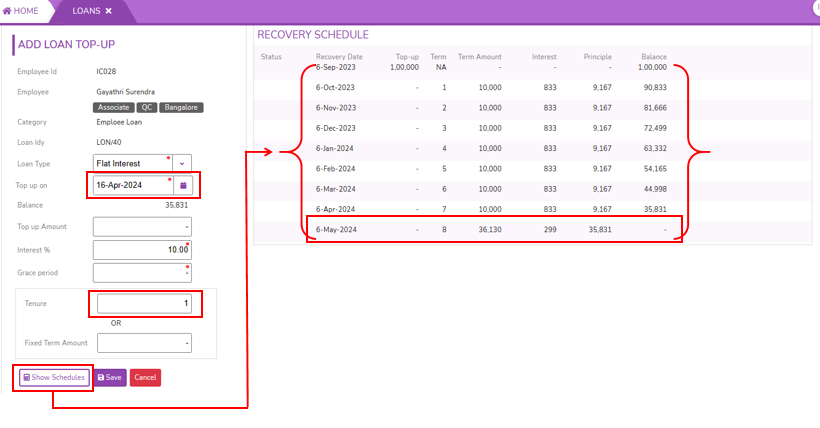
Task: Click the Recovery Date column header
Action: coord(339,57)
